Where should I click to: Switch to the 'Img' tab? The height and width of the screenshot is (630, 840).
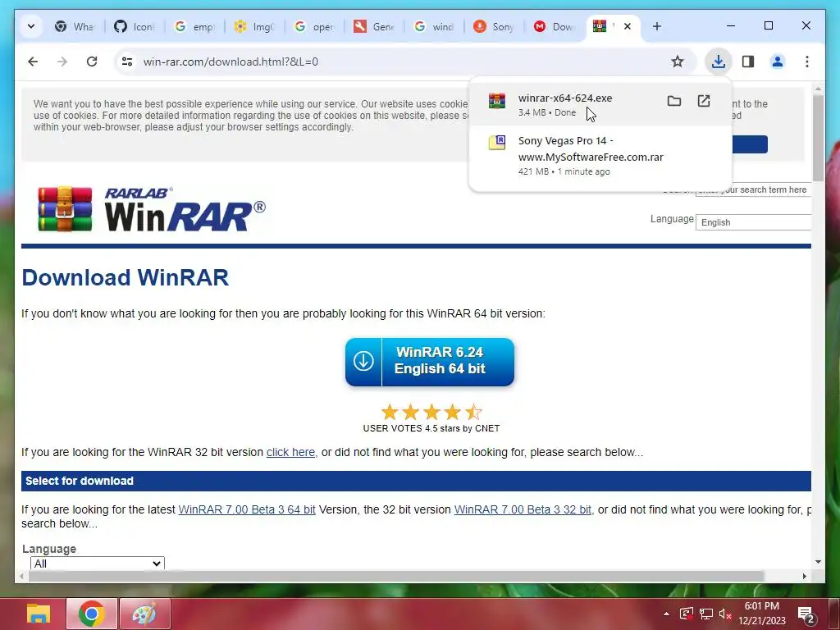(x=254, y=26)
